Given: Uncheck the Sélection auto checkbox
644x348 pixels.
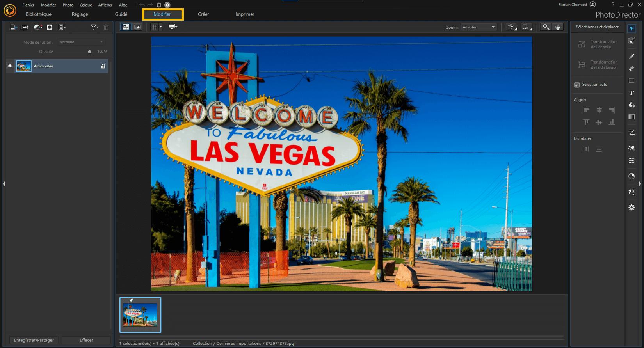Looking at the screenshot, I should click(x=577, y=85).
